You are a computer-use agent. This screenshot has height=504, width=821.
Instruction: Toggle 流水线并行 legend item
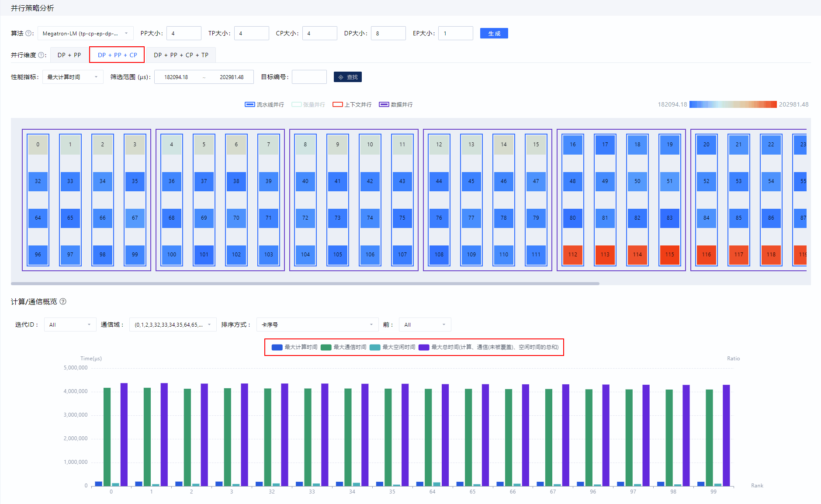tap(264, 104)
